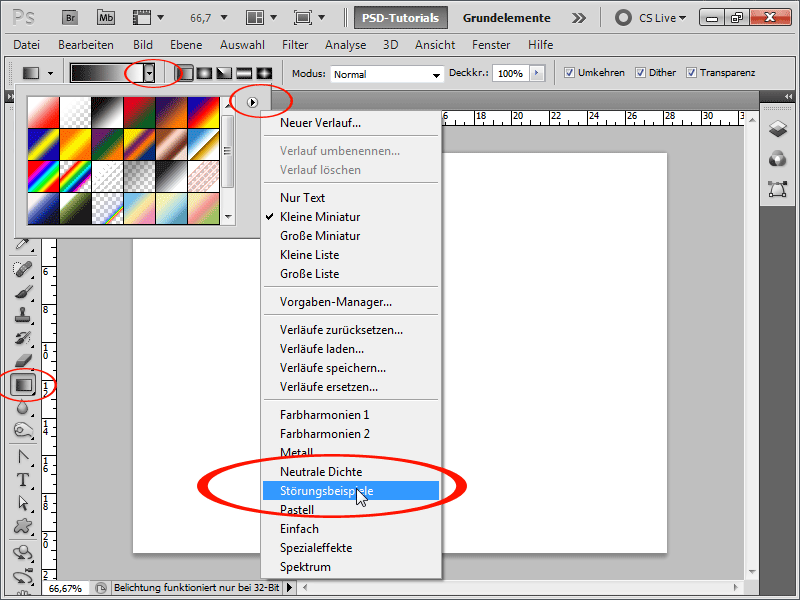800x600 pixels.
Task: Pick the black-to-white gradient swatch
Action: pyautogui.click(x=107, y=112)
